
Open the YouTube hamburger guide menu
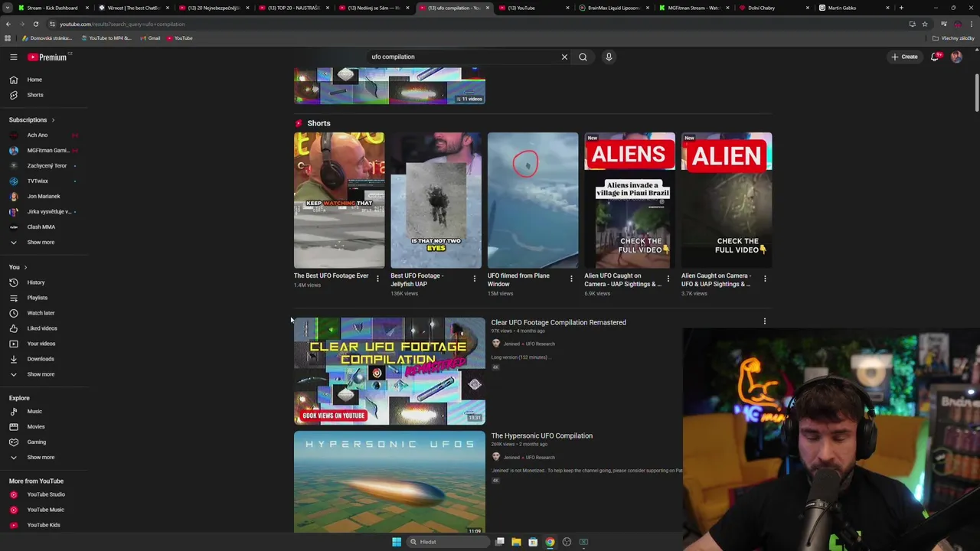tap(13, 57)
